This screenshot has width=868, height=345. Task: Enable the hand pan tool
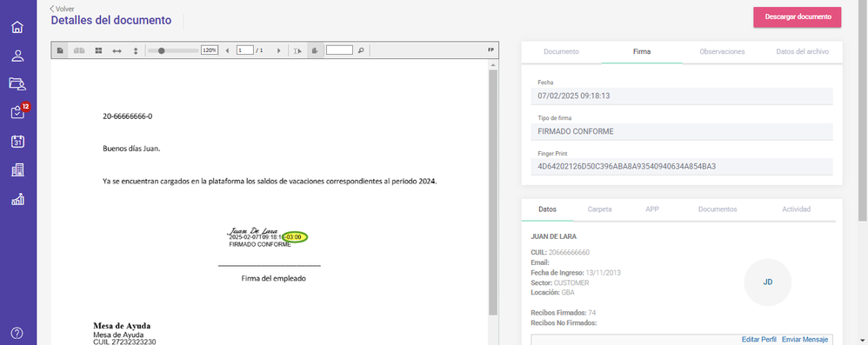(x=315, y=50)
